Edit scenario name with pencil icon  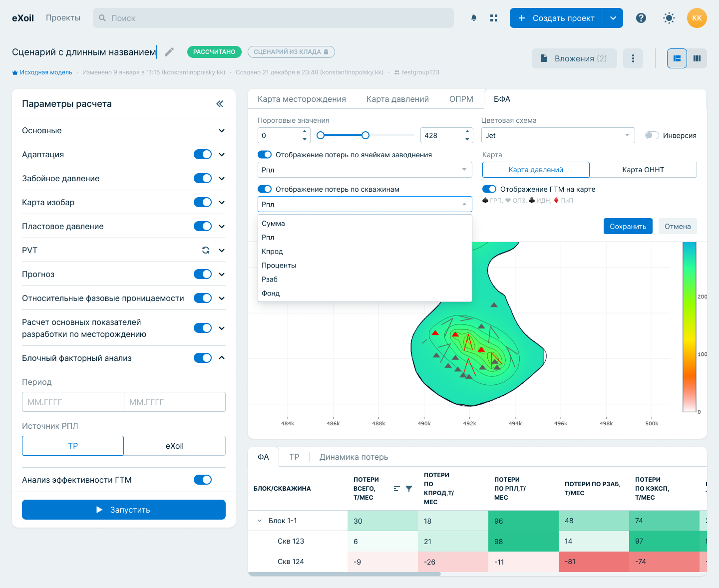coord(170,52)
